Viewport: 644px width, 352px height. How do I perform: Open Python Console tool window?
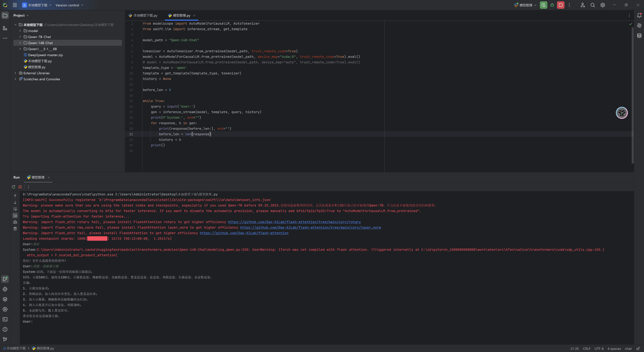point(5,289)
